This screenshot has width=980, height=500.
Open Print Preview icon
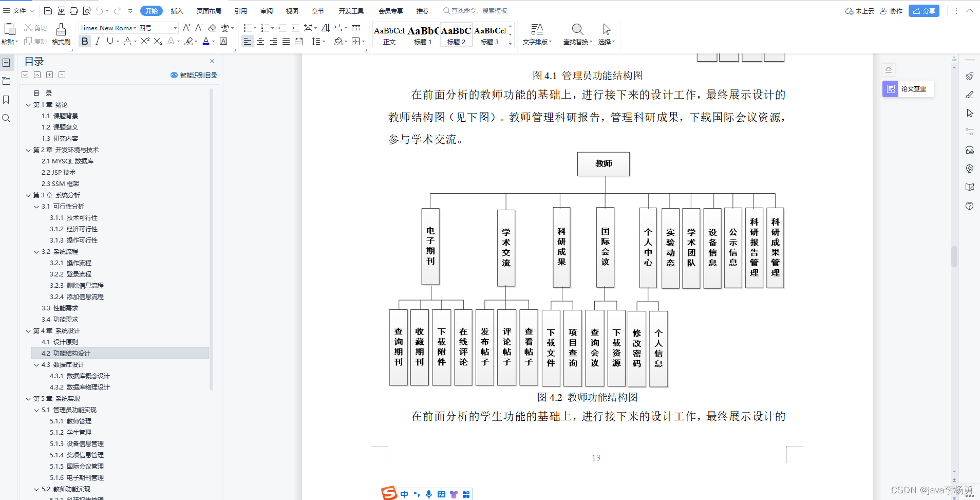click(x=86, y=11)
